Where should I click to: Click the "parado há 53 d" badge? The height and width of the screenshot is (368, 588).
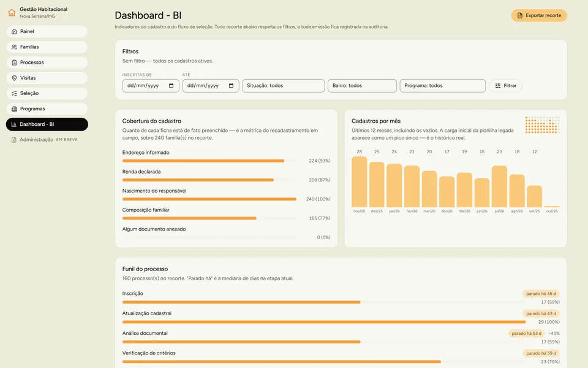(527, 334)
